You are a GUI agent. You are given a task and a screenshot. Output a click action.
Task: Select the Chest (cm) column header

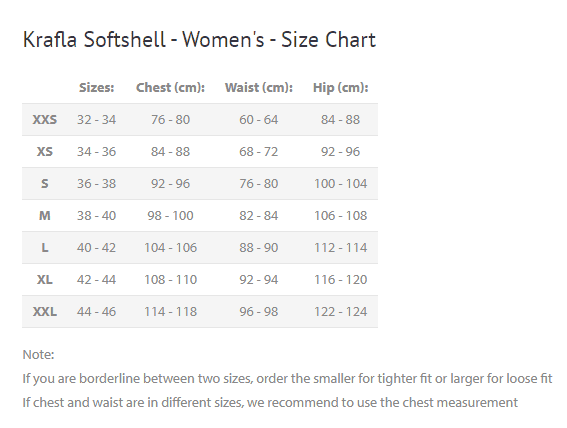click(x=170, y=87)
